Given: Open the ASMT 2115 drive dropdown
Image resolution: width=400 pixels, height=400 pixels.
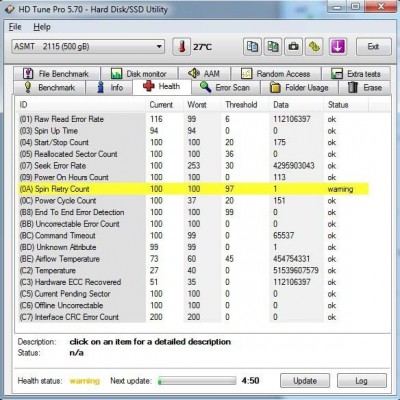Looking at the screenshot, I should (88, 46).
